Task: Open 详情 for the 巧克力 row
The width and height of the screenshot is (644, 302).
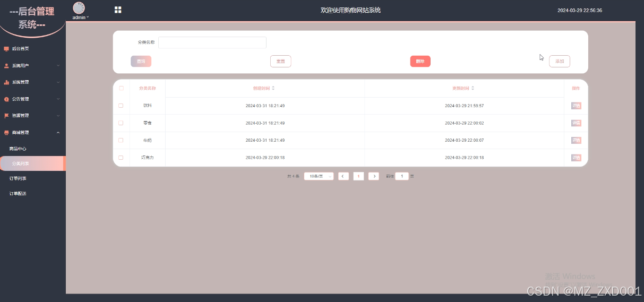Action: (576, 158)
